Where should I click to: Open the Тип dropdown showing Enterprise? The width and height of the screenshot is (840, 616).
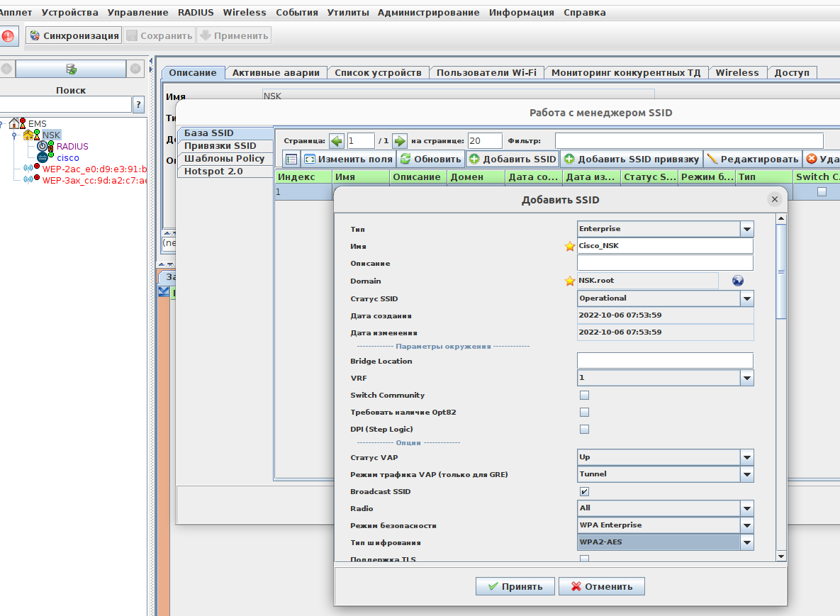746,230
